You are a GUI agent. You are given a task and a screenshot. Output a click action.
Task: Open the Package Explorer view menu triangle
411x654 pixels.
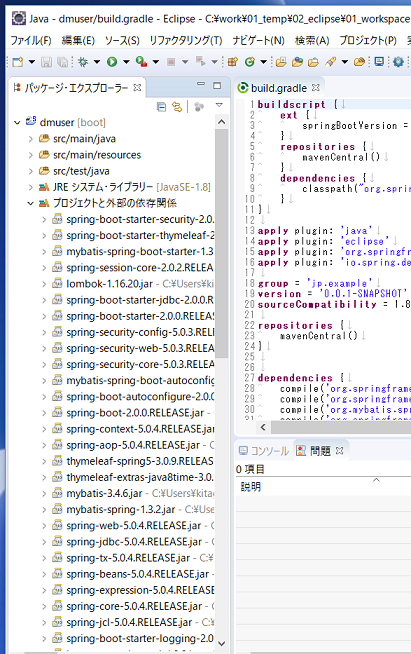pos(219,105)
